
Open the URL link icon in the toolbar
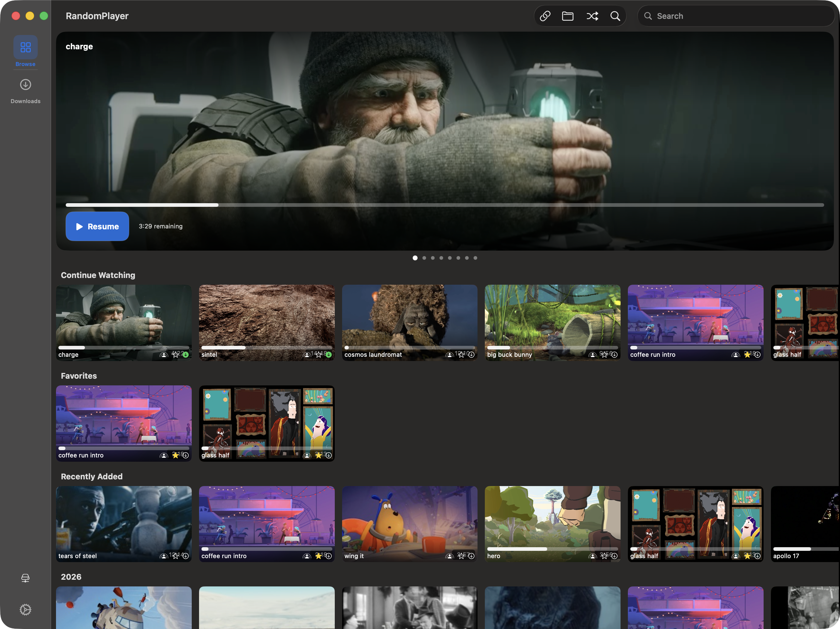[545, 16]
